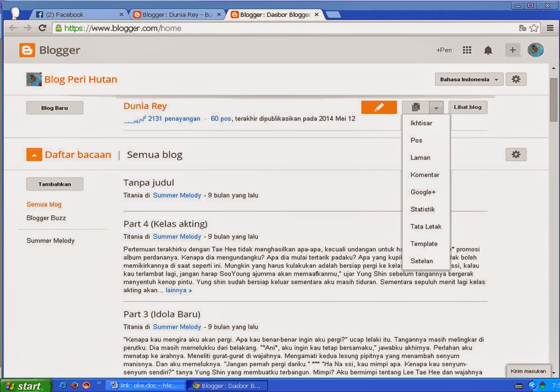Go forward in browser history
560x392 pixels.
point(27,28)
